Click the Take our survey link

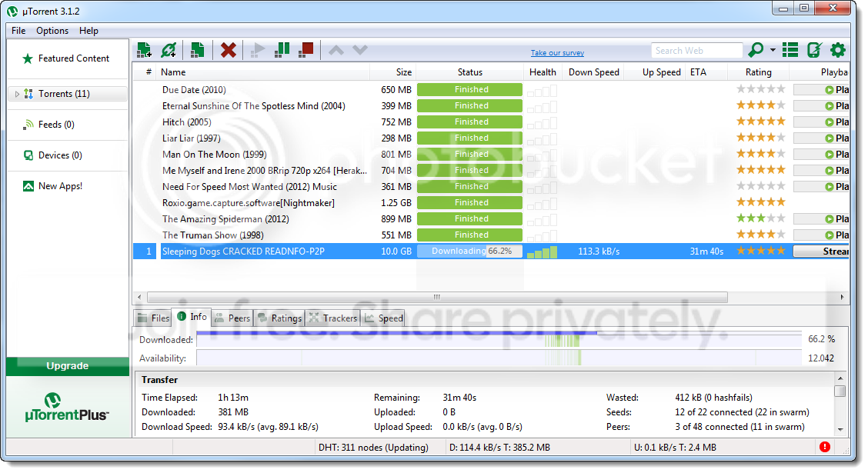tap(557, 53)
